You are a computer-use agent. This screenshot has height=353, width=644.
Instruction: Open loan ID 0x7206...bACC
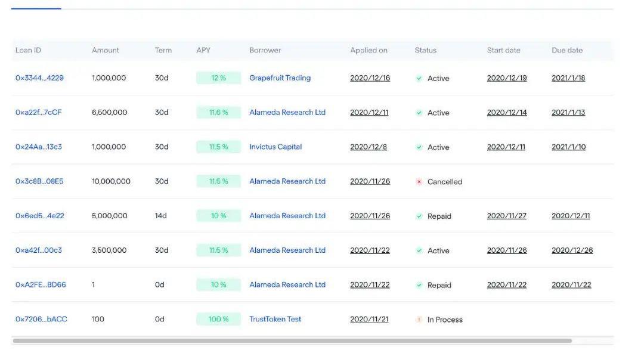[41, 319]
